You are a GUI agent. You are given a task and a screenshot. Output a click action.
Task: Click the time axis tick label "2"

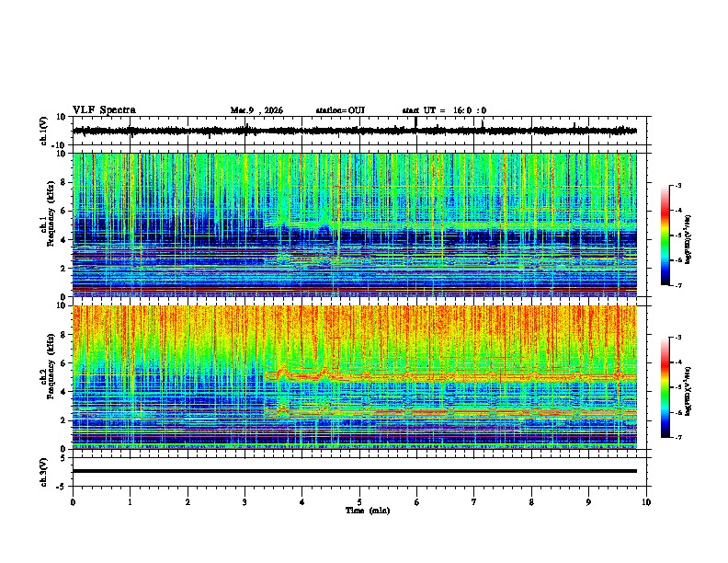click(x=188, y=502)
